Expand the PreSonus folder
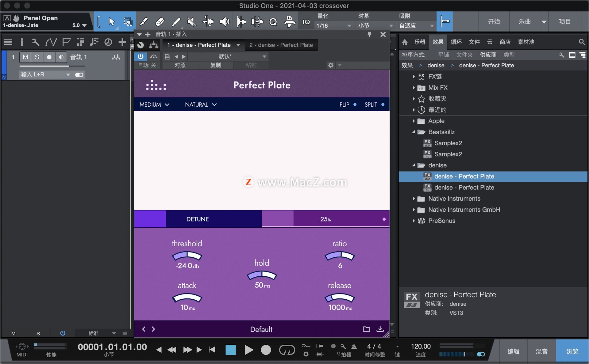This screenshot has width=589, height=364. (414, 221)
